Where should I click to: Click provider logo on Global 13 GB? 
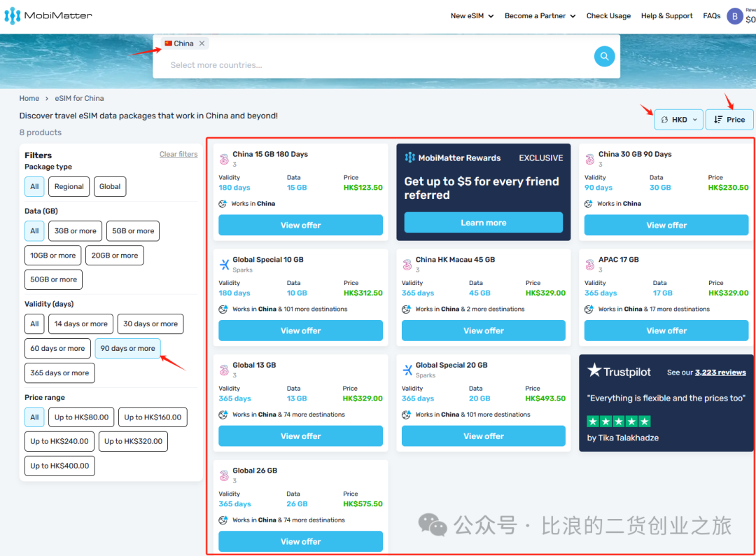[x=224, y=370]
